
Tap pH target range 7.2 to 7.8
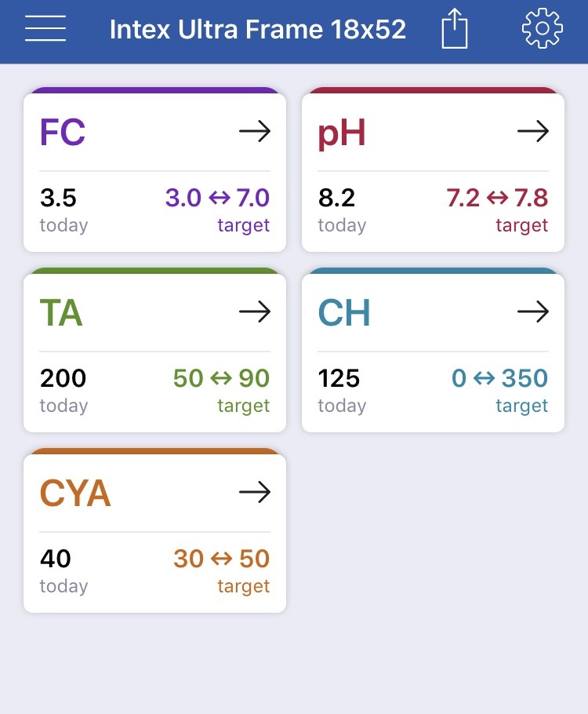tap(497, 198)
